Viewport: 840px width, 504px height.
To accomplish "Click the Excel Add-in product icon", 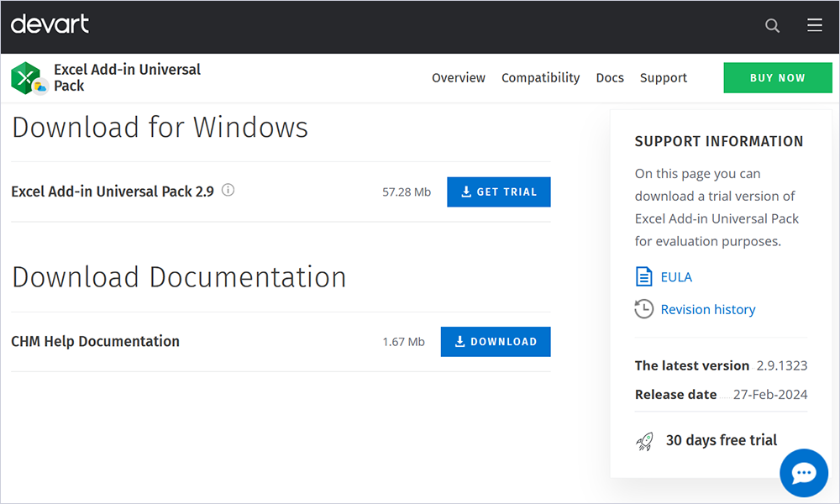I will coord(29,78).
